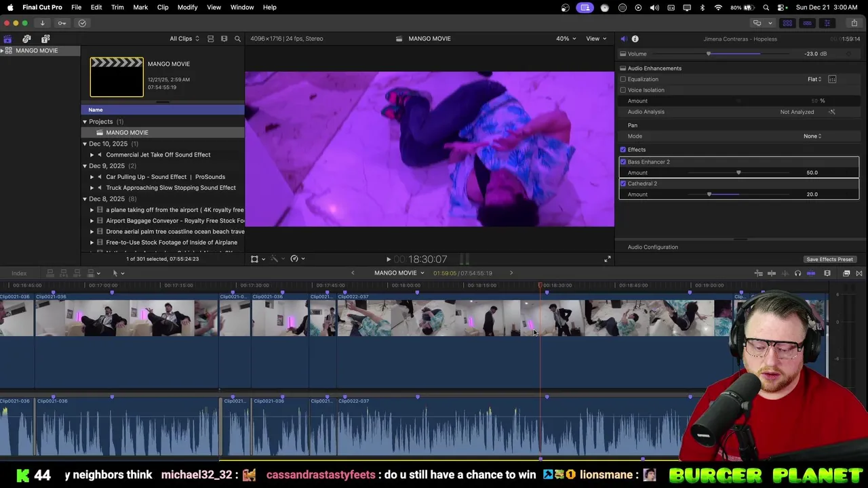Viewport: 868px width, 488px height.
Task: Open the File menu
Action: (77, 7)
